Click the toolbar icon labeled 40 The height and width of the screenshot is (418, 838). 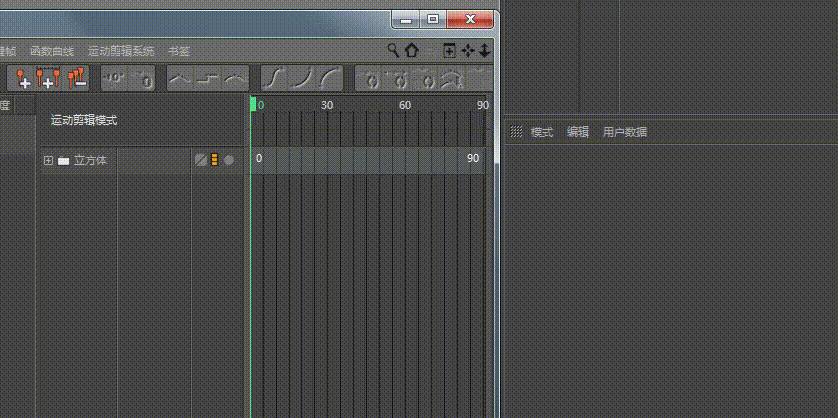pyautogui.click(x=113, y=78)
